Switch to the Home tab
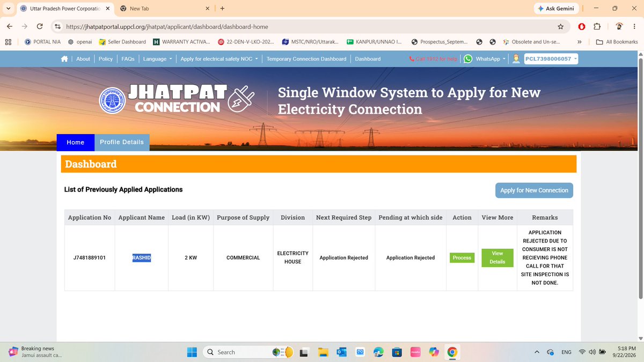 click(75, 142)
